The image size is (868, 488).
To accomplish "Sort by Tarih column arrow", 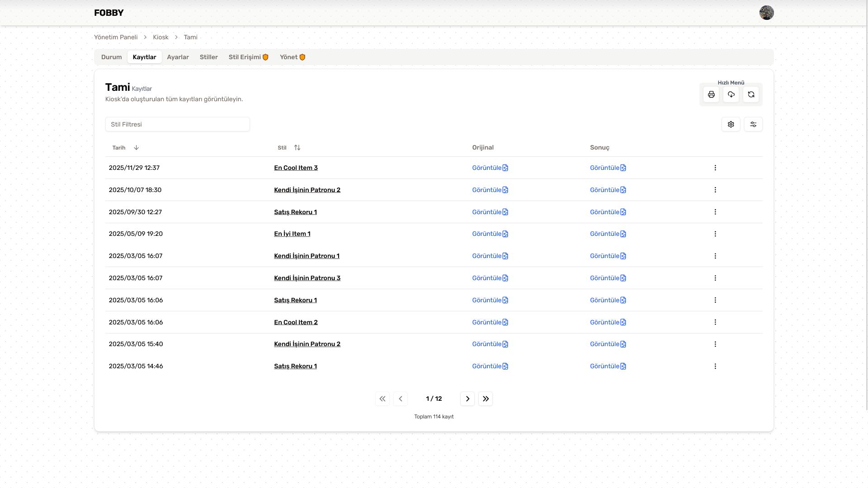I will click(x=136, y=148).
